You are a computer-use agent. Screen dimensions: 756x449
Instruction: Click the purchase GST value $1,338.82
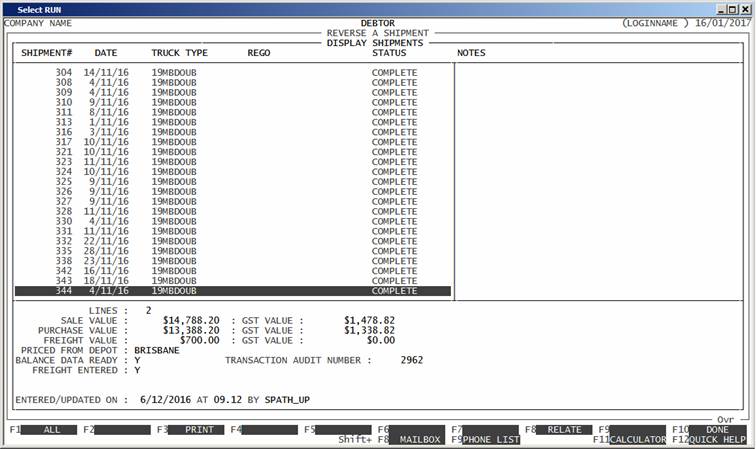369,330
